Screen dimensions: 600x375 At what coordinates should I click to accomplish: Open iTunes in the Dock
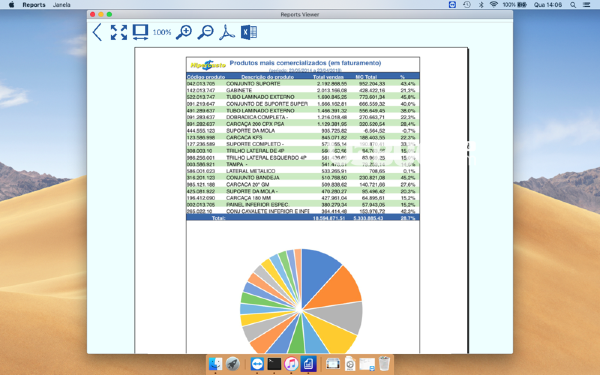coord(291,364)
